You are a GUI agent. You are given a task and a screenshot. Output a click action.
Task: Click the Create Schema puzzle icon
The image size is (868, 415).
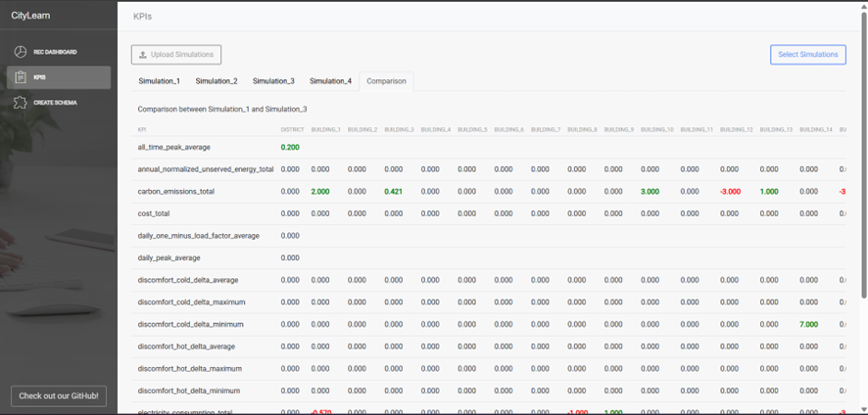click(21, 103)
